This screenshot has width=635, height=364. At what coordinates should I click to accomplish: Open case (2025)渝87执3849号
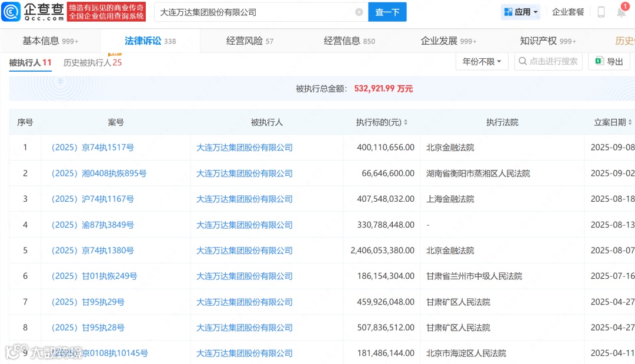point(93,225)
